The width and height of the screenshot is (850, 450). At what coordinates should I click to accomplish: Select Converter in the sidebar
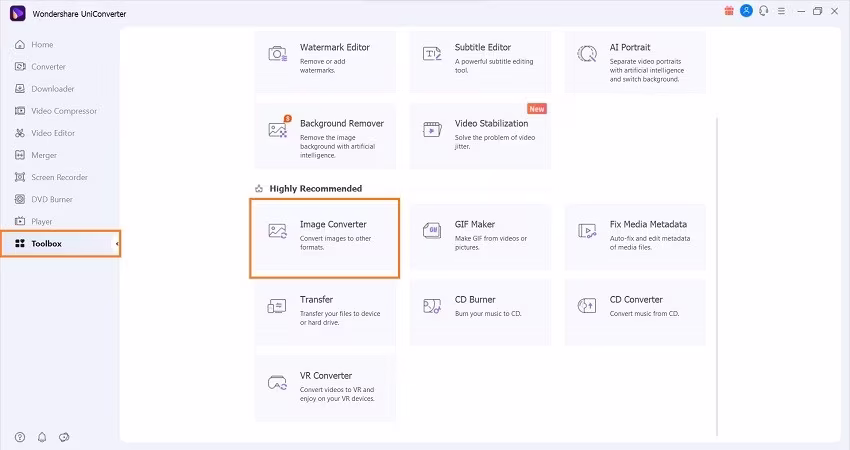click(x=48, y=67)
